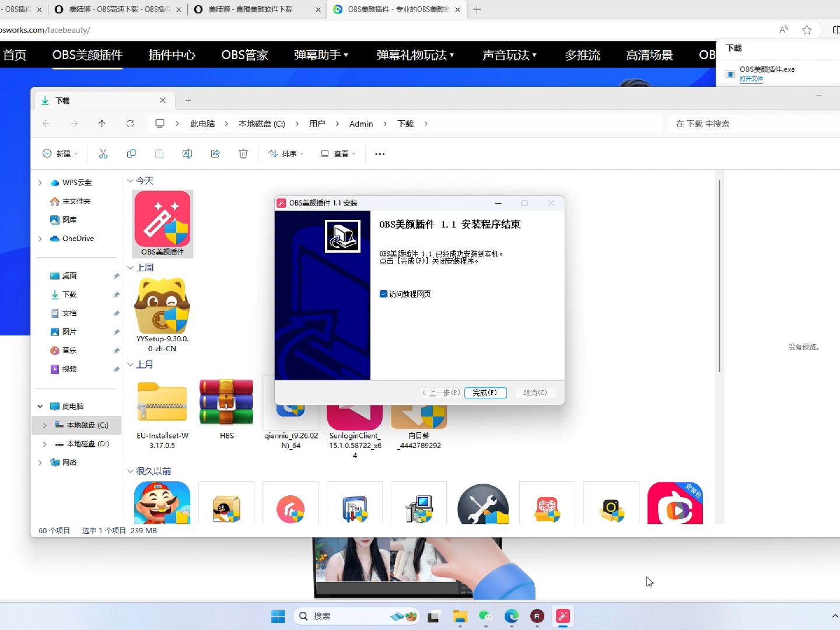Image resolution: width=840 pixels, height=630 pixels.
Task: Open the 弹幕助手 menu on the website
Action: click(321, 55)
